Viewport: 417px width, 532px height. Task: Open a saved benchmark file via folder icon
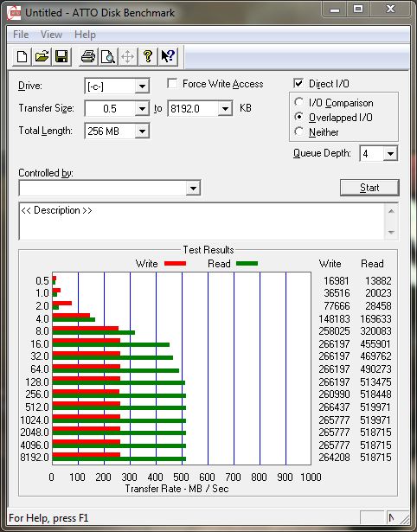coord(42,56)
